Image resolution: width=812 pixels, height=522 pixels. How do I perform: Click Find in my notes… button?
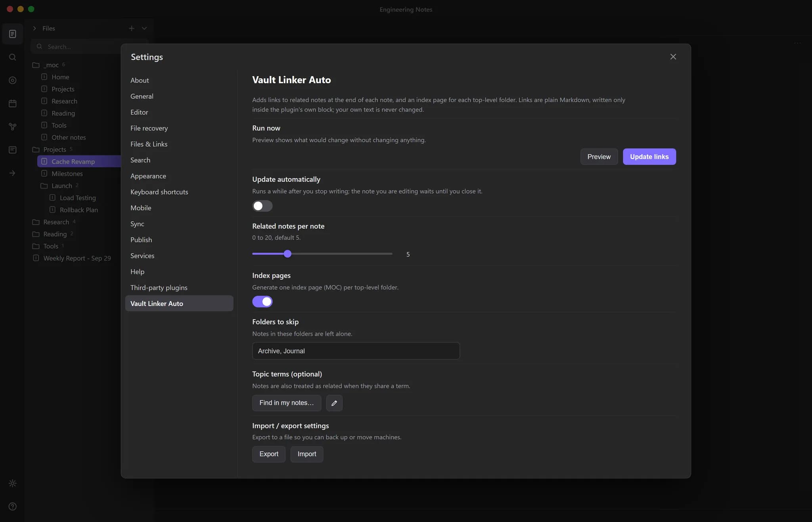coord(287,403)
